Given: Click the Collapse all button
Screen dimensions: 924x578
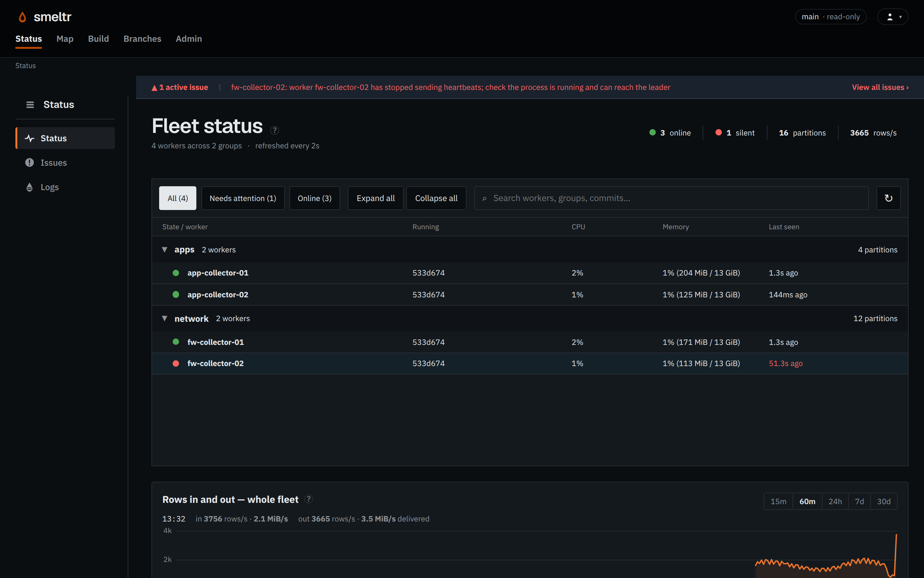Looking at the screenshot, I should (436, 198).
